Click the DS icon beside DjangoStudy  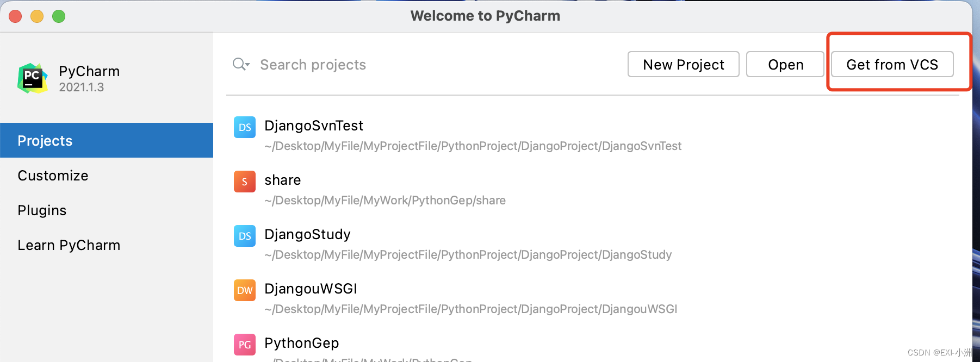click(245, 236)
